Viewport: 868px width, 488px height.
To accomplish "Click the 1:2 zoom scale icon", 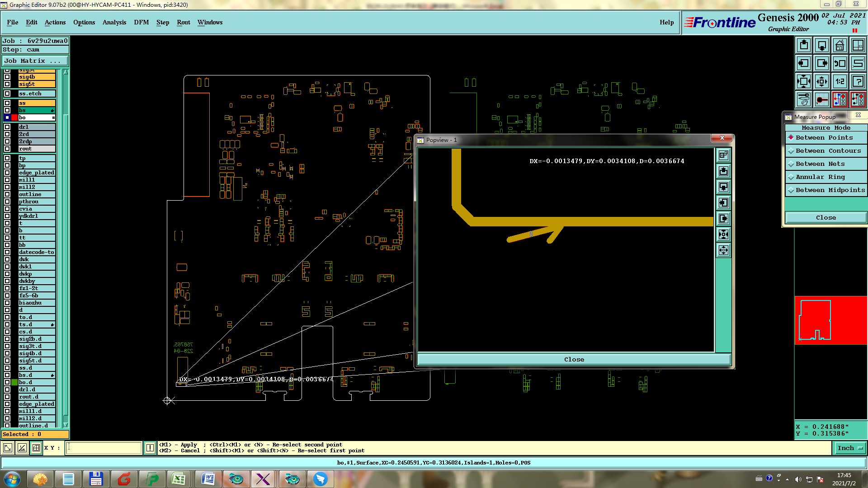I will tap(840, 81).
